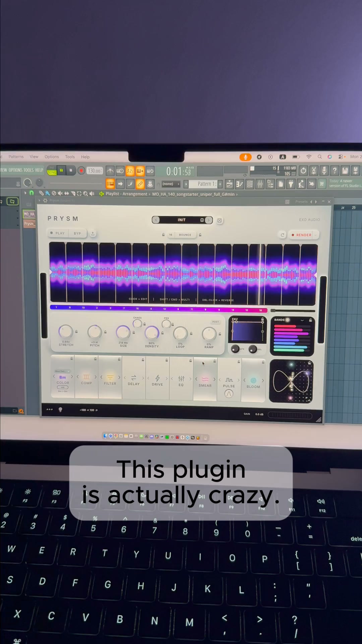Open the View menu in macOS menu bar
The image size is (362, 644).
pos(34,157)
